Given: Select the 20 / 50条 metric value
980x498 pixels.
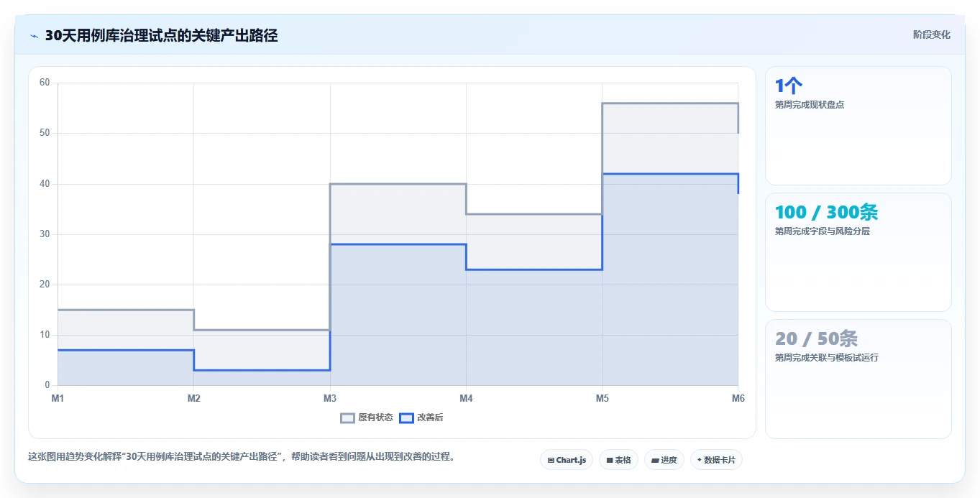Looking at the screenshot, I should pos(816,338).
